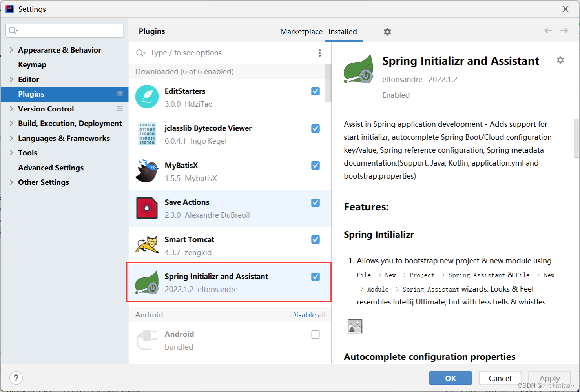Click the Cancel button
580x392 pixels.
pyautogui.click(x=500, y=378)
